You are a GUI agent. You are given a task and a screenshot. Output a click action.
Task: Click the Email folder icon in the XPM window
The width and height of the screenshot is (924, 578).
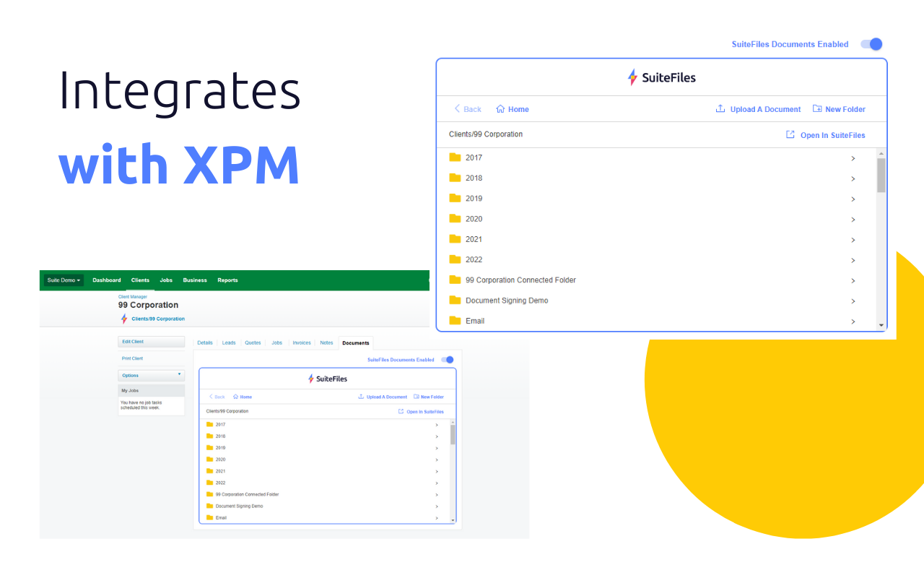point(210,518)
